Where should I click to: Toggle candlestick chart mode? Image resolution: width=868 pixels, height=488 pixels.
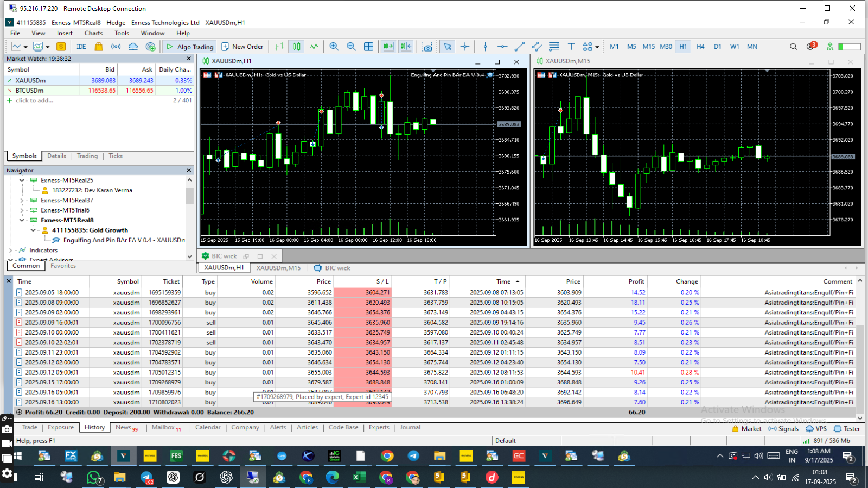[x=297, y=47]
